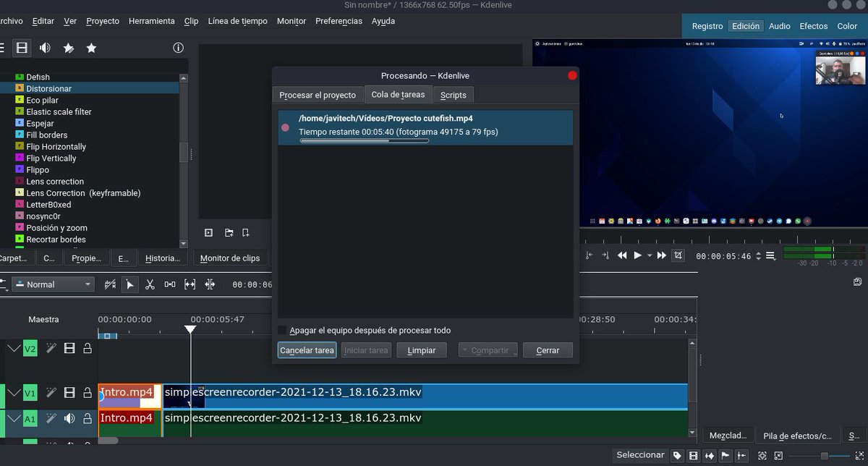This screenshot has width=868, height=466.
Task: Show favorite effects star icon
Action: [91, 48]
